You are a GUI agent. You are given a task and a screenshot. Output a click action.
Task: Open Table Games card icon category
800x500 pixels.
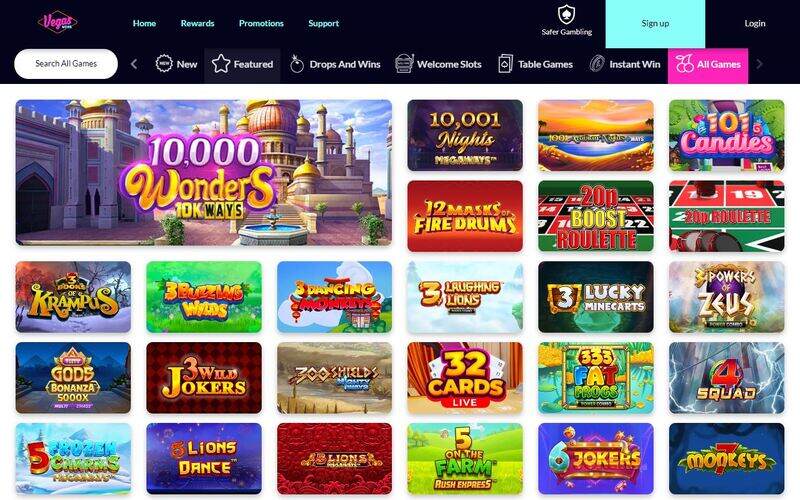pos(505,64)
